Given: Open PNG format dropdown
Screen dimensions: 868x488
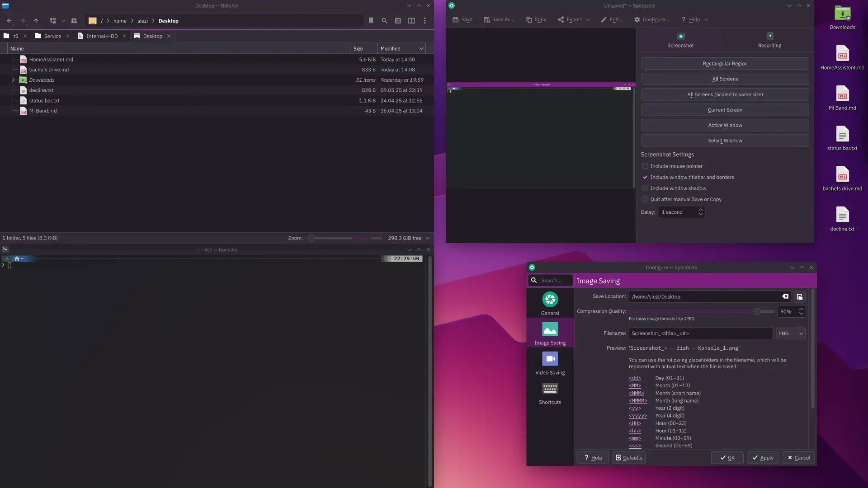Looking at the screenshot, I should [x=791, y=333].
